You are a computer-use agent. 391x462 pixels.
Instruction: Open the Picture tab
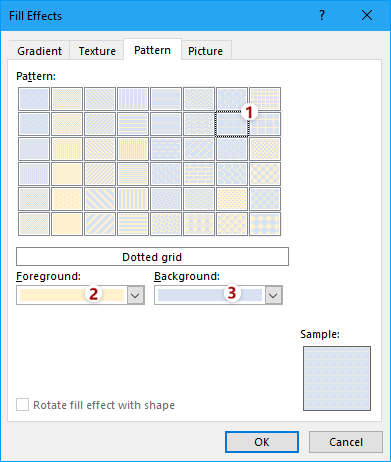coord(205,51)
